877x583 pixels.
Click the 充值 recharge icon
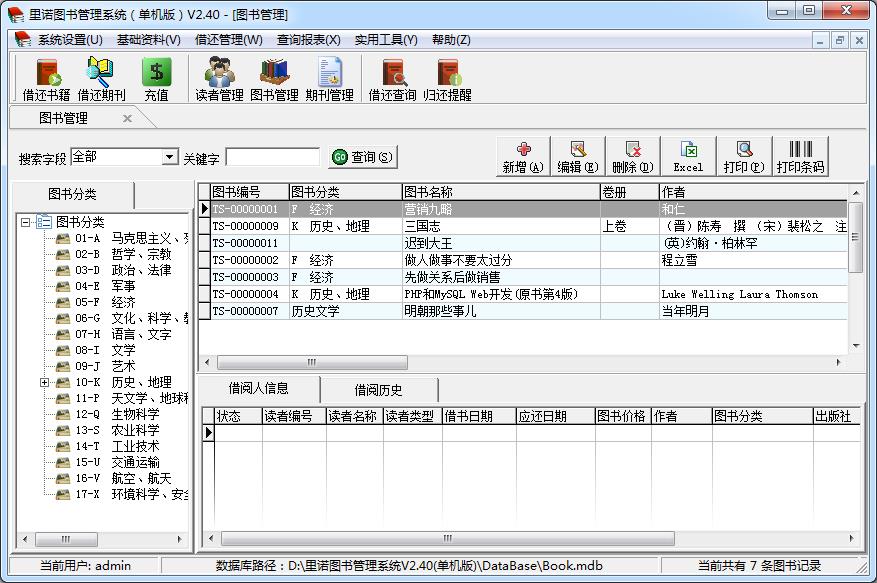point(156,79)
